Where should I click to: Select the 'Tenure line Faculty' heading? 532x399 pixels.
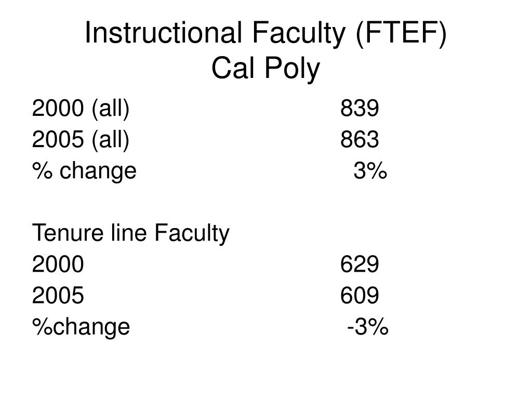[131, 234]
